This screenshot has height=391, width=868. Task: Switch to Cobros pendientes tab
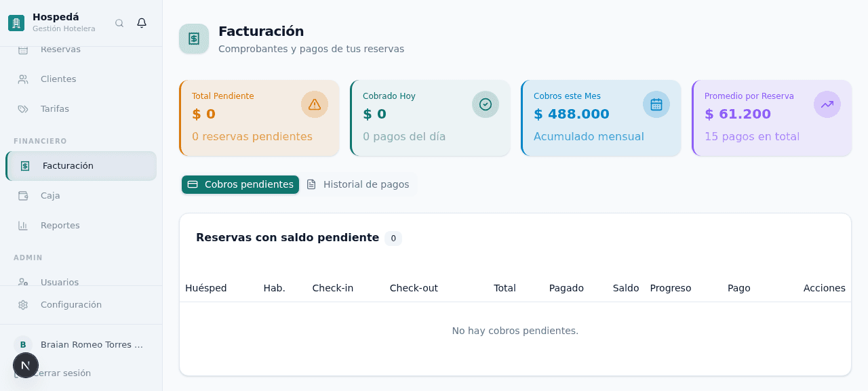pyautogui.click(x=240, y=184)
